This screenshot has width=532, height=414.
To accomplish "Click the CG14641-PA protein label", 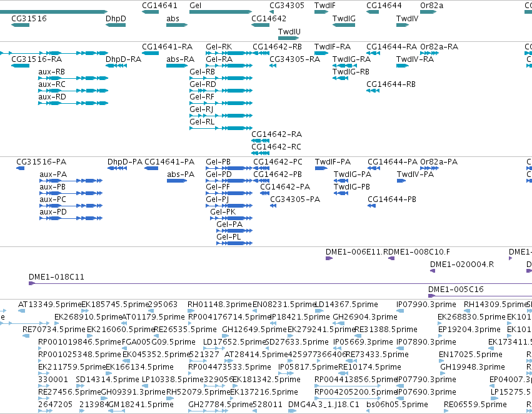I will [x=169, y=162].
